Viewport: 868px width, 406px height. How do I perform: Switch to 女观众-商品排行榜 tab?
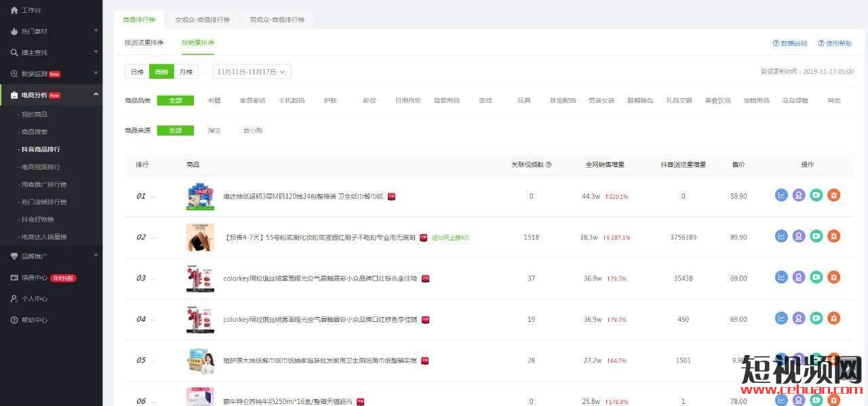pos(202,20)
